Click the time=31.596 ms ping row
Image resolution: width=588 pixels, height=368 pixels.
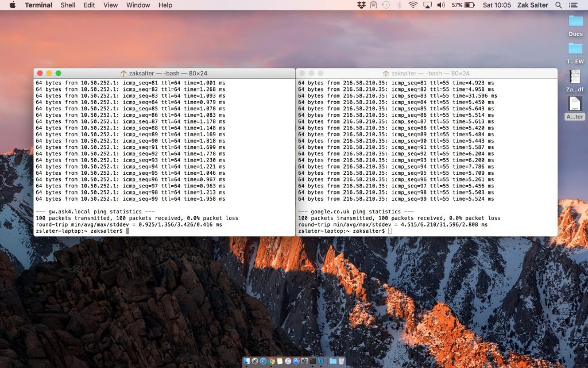397,96
